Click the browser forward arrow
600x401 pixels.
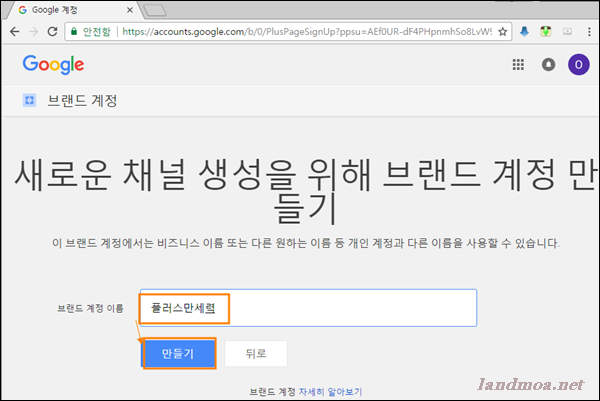click(x=34, y=31)
